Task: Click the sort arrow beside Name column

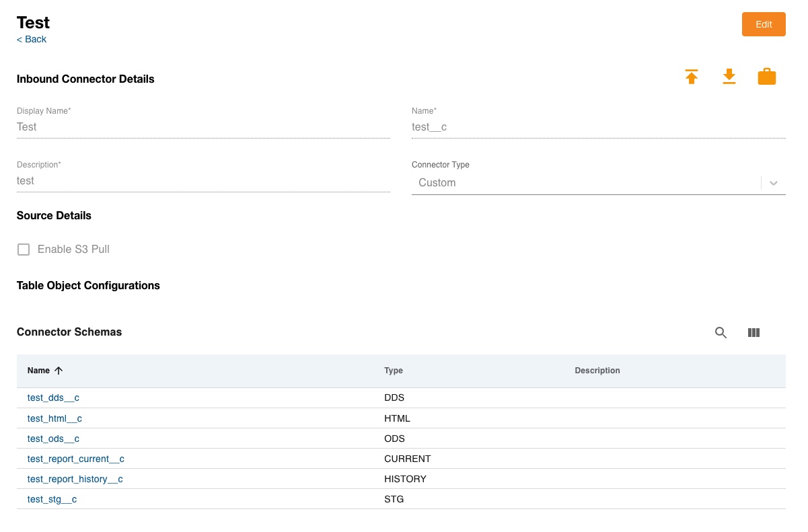Action: (59, 371)
